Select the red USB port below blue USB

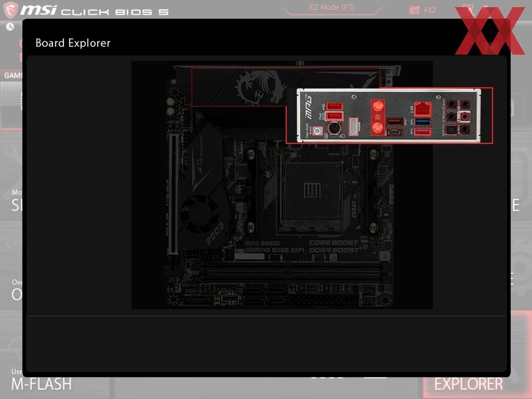422,131
